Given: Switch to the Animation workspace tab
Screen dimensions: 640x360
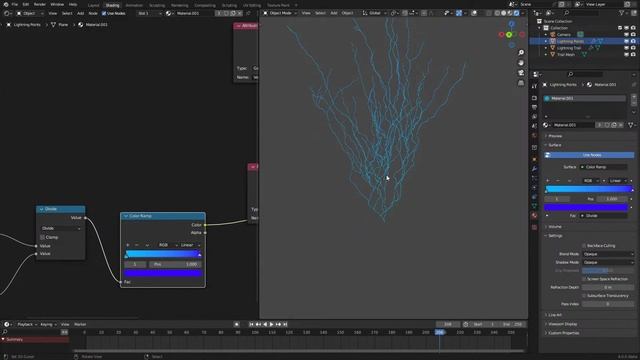Looking at the screenshot, I should tap(134, 5).
